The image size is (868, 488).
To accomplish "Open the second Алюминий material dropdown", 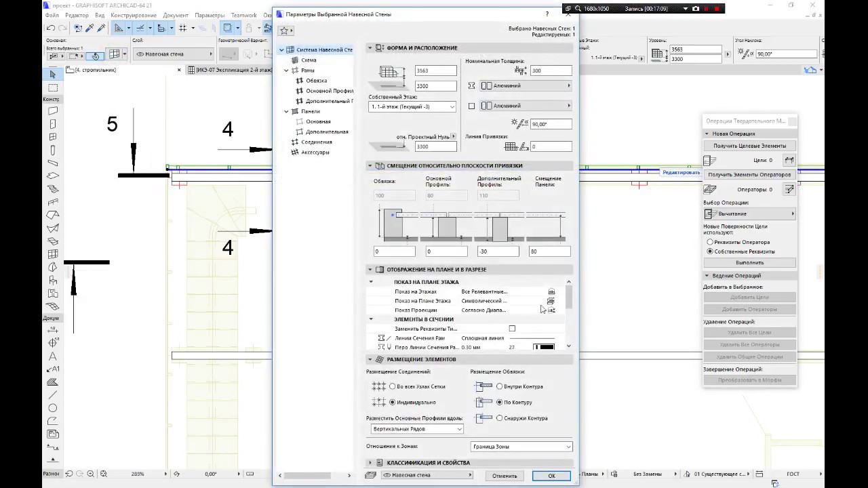I will 526,106.
